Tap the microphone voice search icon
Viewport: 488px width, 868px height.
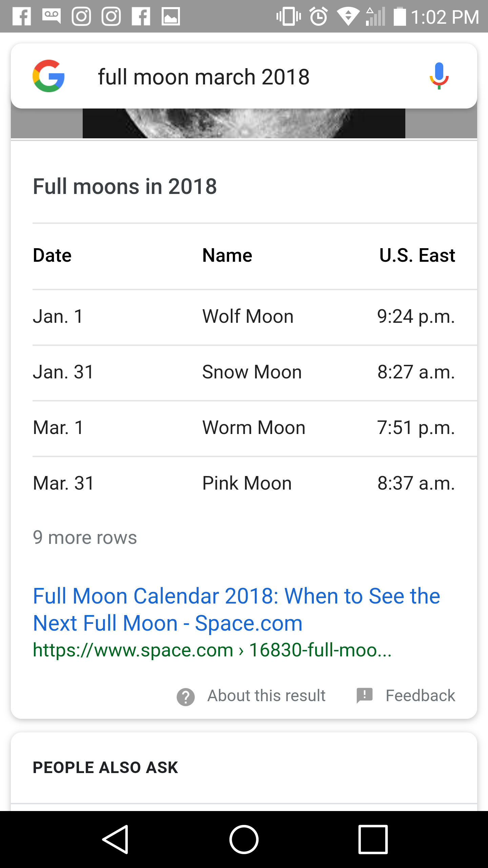pos(439,76)
